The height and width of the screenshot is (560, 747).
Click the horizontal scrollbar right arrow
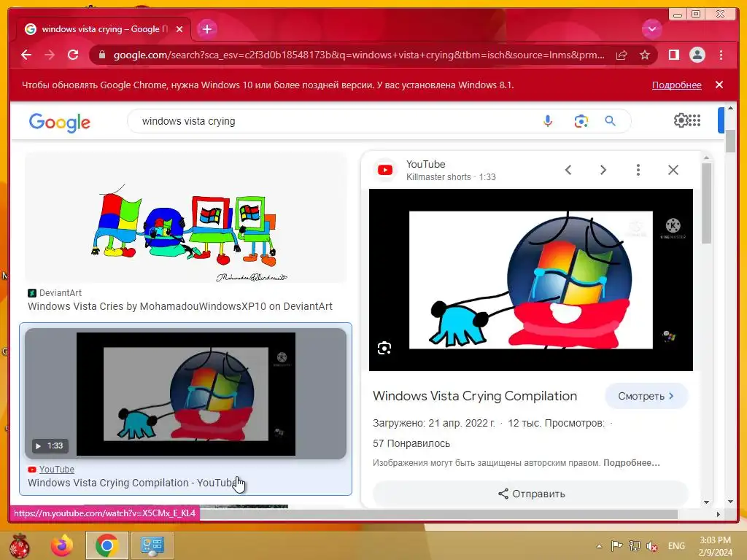tap(719, 514)
